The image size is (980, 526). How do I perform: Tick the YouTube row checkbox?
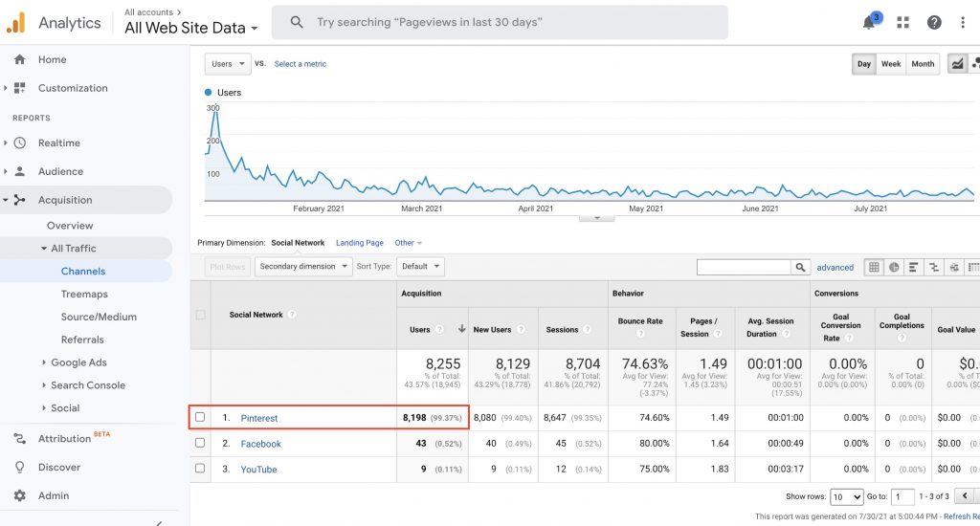pyautogui.click(x=200, y=469)
